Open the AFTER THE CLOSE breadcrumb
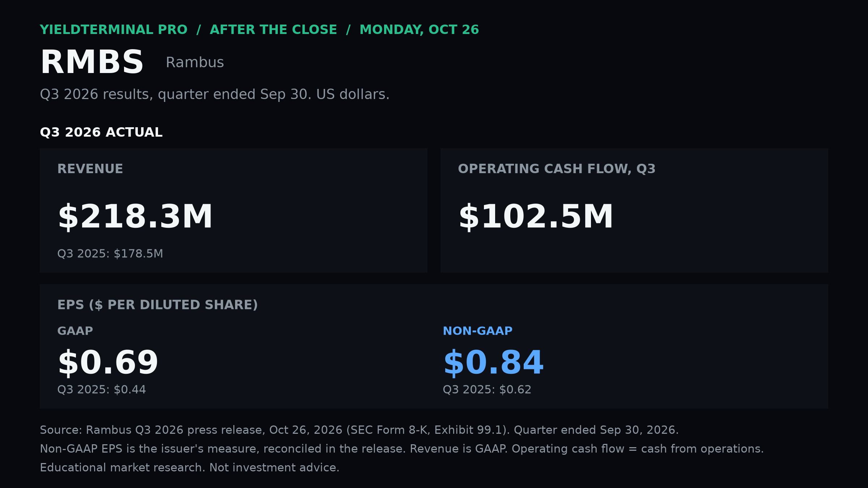Image resolution: width=868 pixels, height=488 pixels. (x=273, y=30)
